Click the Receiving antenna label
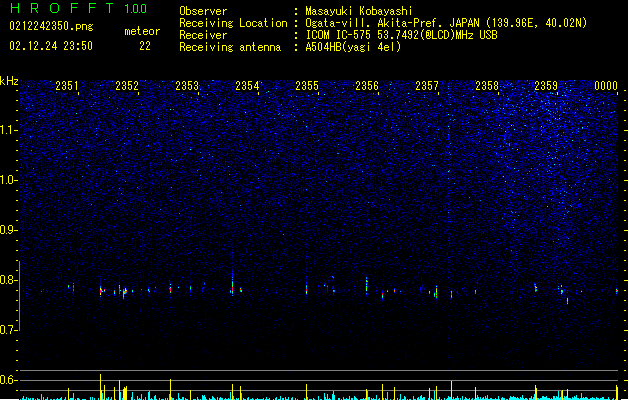The height and width of the screenshot is (400, 629). 230,47
